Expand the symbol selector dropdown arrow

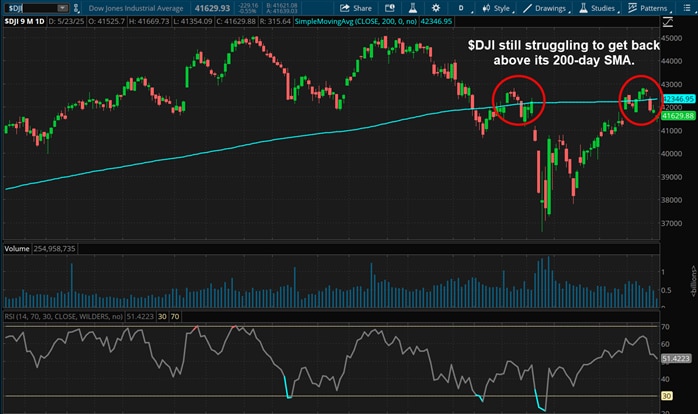[63, 8]
